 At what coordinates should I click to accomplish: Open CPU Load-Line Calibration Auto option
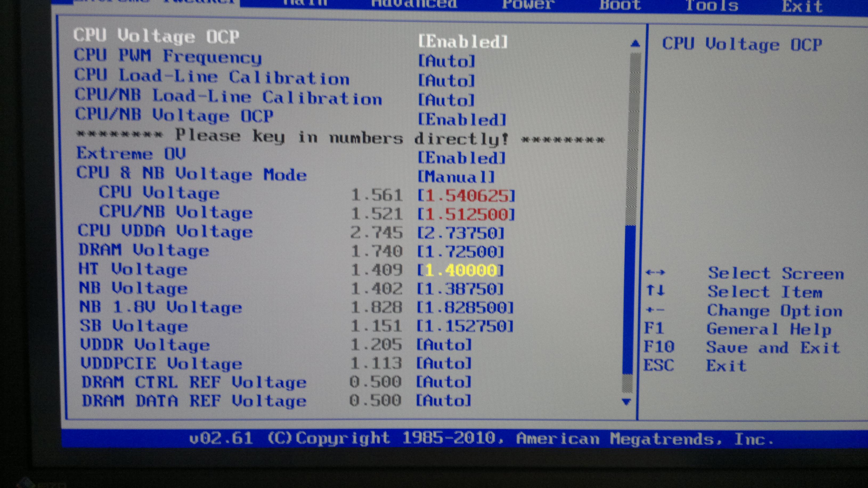coord(446,81)
